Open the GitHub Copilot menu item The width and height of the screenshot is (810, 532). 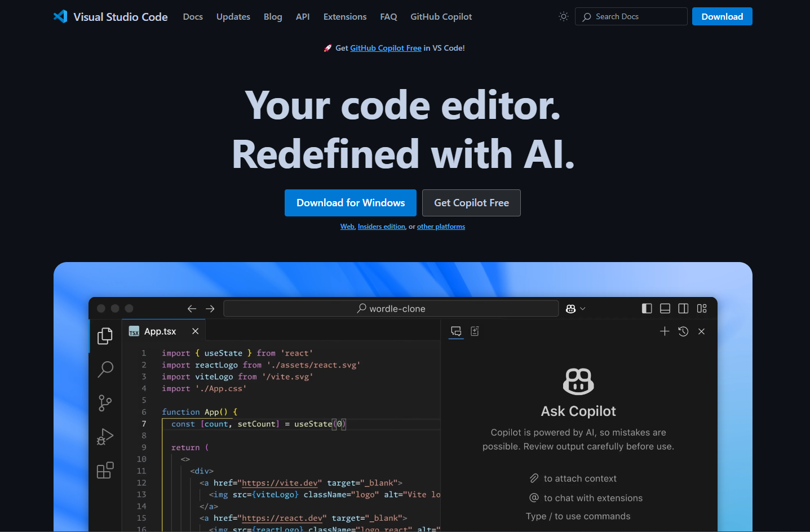pyautogui.click(x=441, y=17)
